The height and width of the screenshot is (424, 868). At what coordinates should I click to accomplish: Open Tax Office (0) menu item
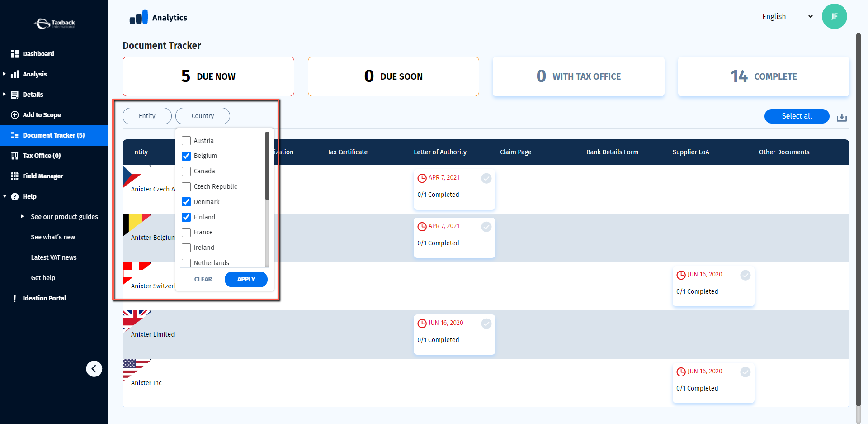click(54, 156)
